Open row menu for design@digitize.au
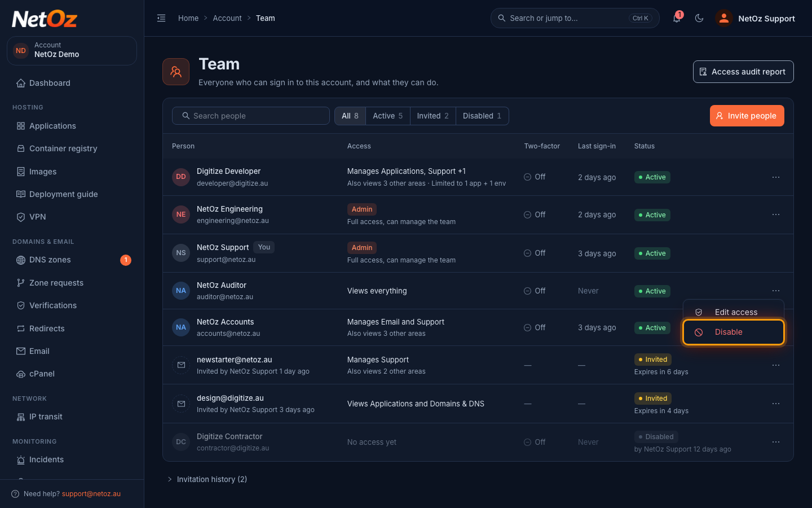 (776, 404)
